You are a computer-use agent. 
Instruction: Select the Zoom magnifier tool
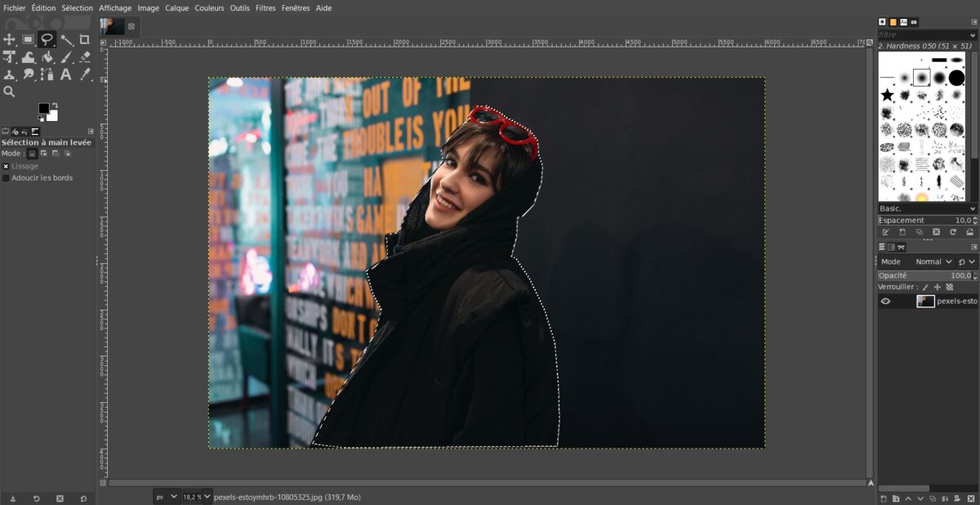pyautogui.click(x=10, y=92)
